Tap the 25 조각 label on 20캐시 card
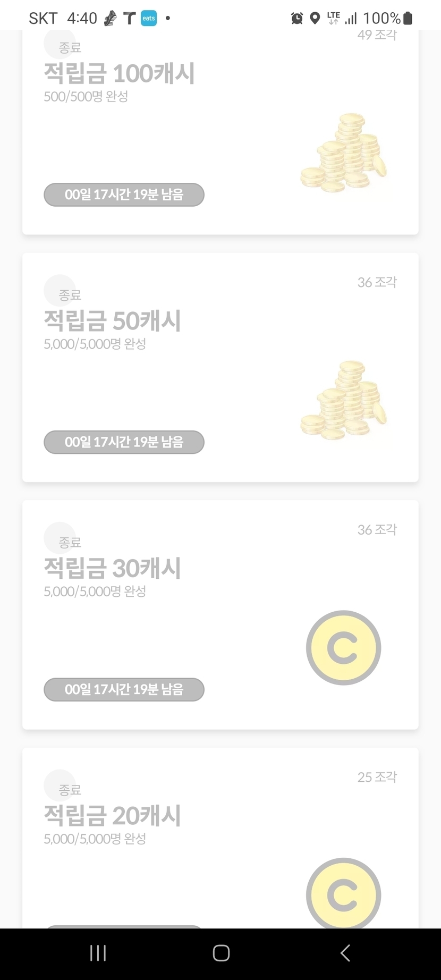 tap(377, 777)
